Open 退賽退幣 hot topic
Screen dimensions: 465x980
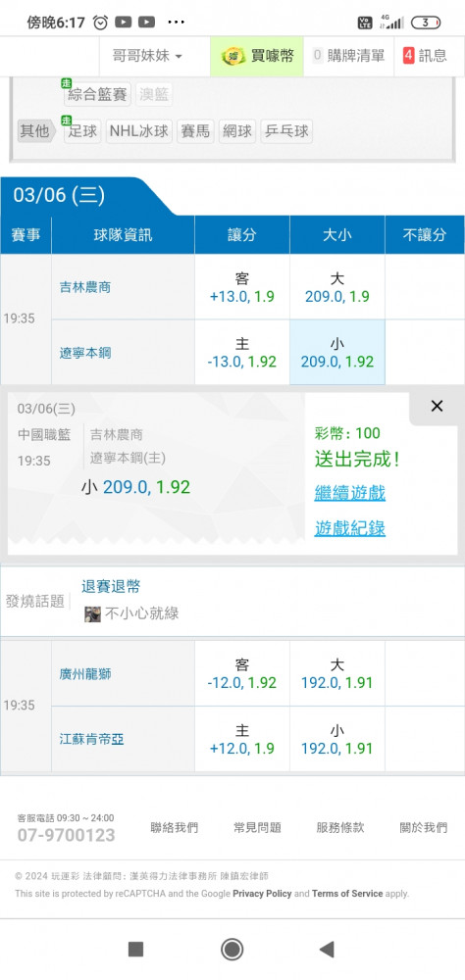point(112,586)
